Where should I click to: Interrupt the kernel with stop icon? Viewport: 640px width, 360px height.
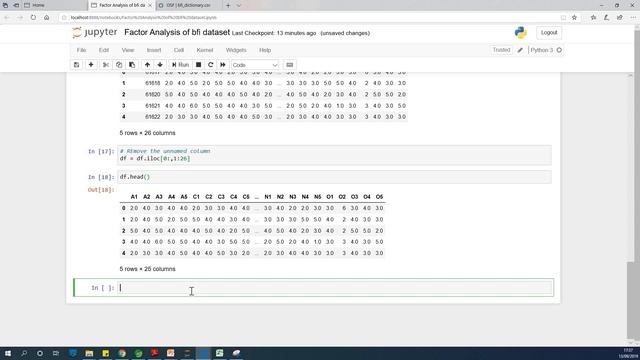198,65
